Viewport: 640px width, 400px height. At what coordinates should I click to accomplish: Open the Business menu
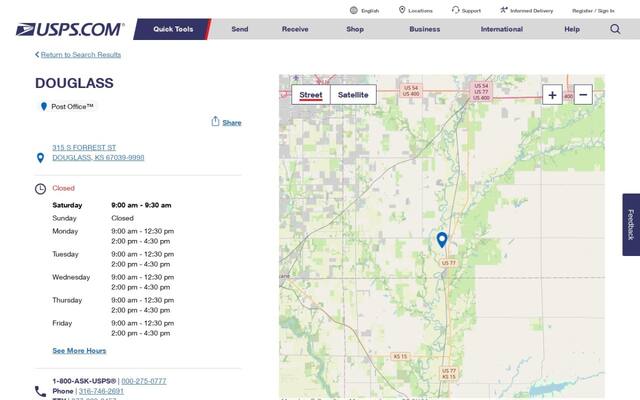(424, 29)
